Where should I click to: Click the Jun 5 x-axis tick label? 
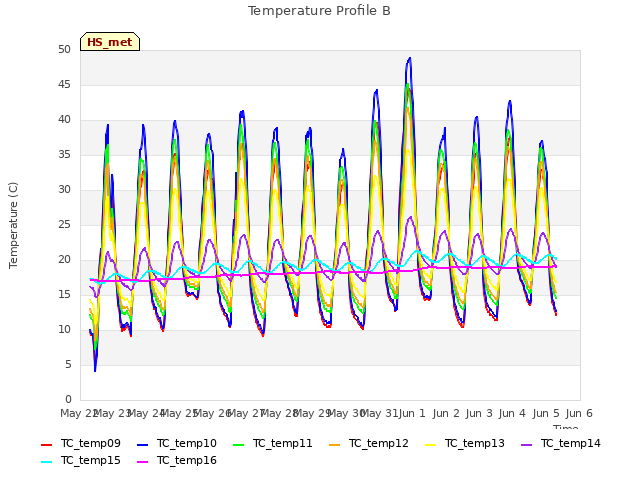coord(546,413)
